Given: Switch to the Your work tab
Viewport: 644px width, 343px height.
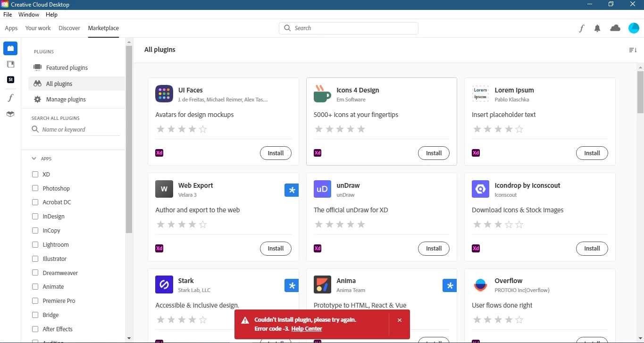Looking at the screenshot, I should (38, 28).
